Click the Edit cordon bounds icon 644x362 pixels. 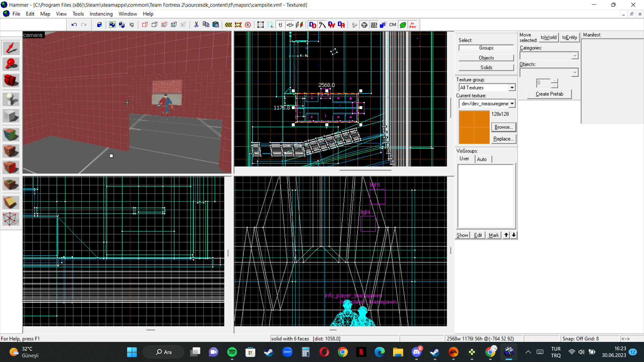(x=238, y=25)
